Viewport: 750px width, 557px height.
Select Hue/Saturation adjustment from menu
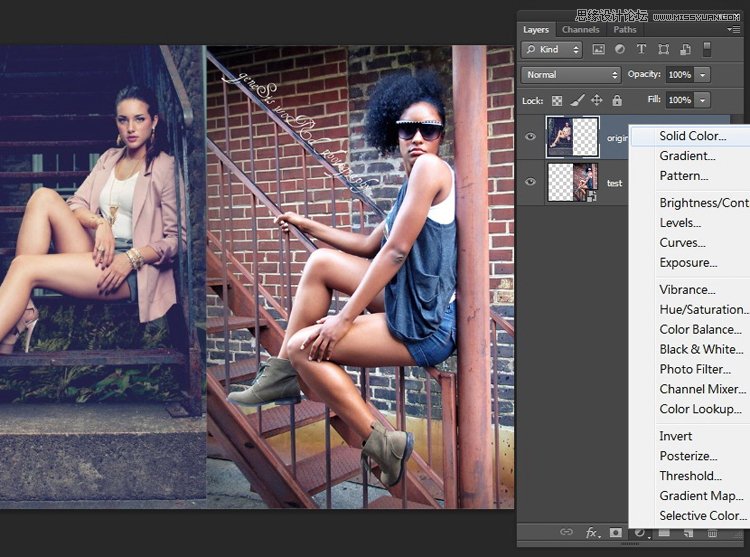(x=701, y=310)
